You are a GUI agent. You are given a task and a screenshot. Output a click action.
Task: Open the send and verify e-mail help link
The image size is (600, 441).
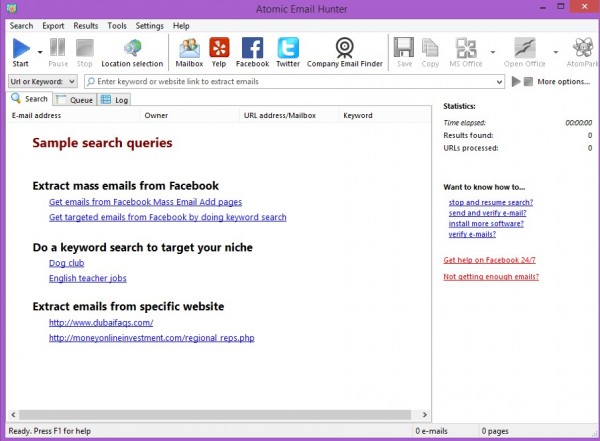487,213
